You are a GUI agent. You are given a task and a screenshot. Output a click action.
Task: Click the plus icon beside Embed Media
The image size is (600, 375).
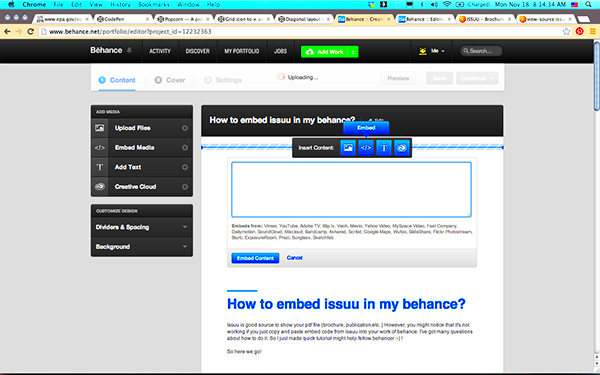[x=185, y=148]
